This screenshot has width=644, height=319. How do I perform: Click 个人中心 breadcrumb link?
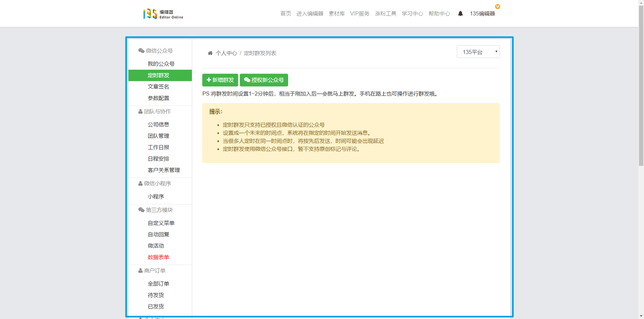point(226,53)
